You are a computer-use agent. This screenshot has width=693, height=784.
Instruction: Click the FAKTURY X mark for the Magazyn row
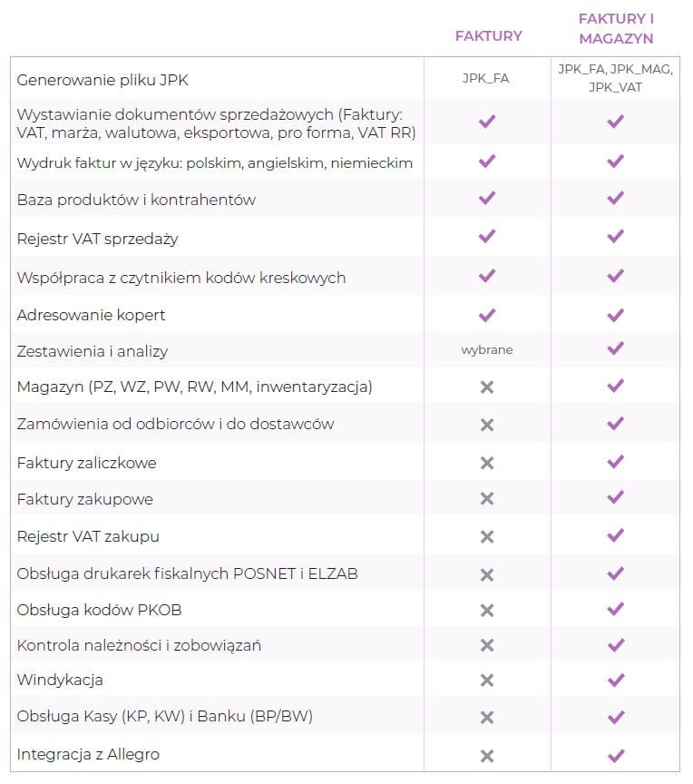click(487, 387)
